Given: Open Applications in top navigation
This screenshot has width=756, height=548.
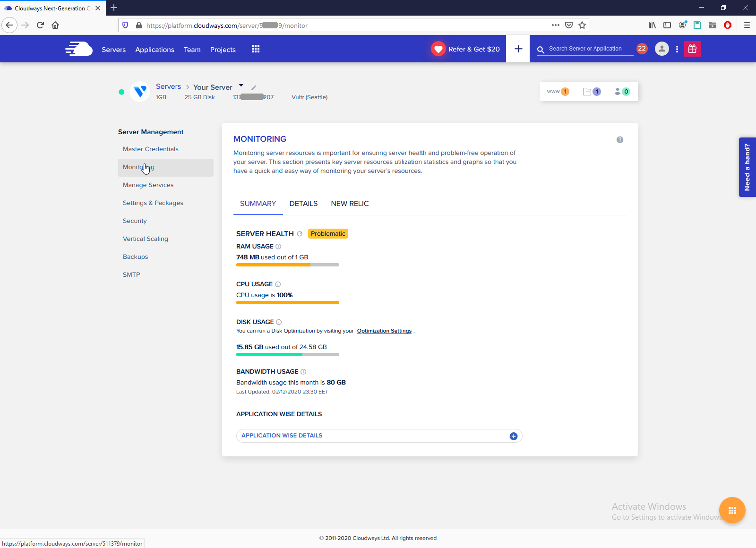Looking at the screenshot, I should pyautogui.click(x=155, y=50).
